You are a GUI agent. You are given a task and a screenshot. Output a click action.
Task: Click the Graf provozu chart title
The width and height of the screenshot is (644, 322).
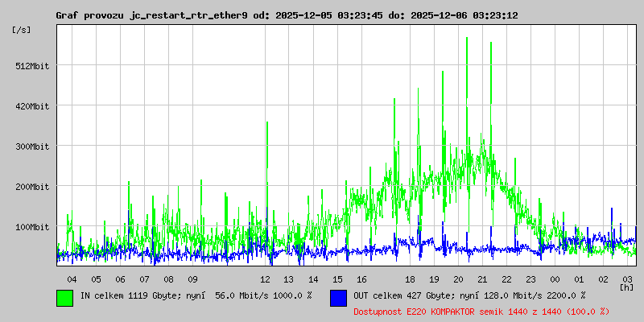(x=299, y=15)
